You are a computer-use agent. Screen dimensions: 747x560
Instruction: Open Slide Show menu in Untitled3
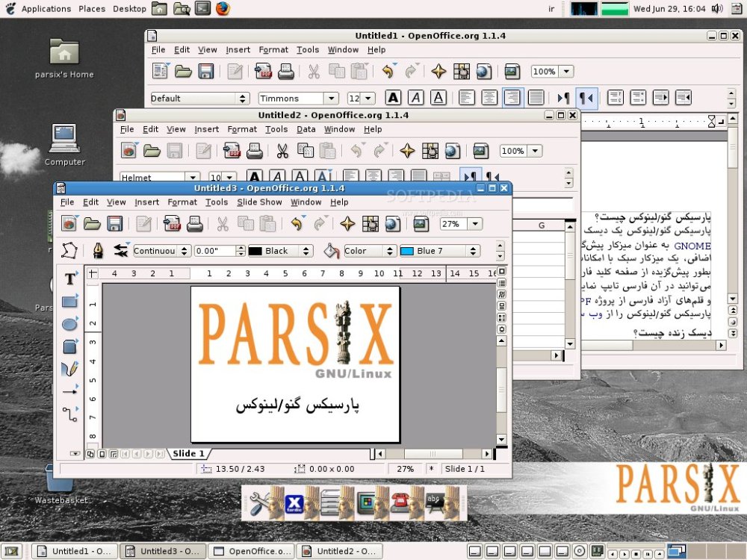click(x=260, y=202)
